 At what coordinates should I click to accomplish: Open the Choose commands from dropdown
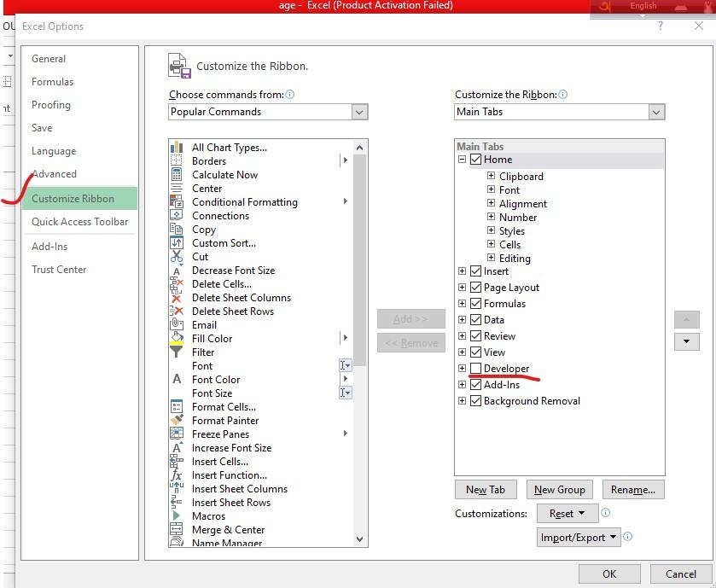click(x=359, y=112)
